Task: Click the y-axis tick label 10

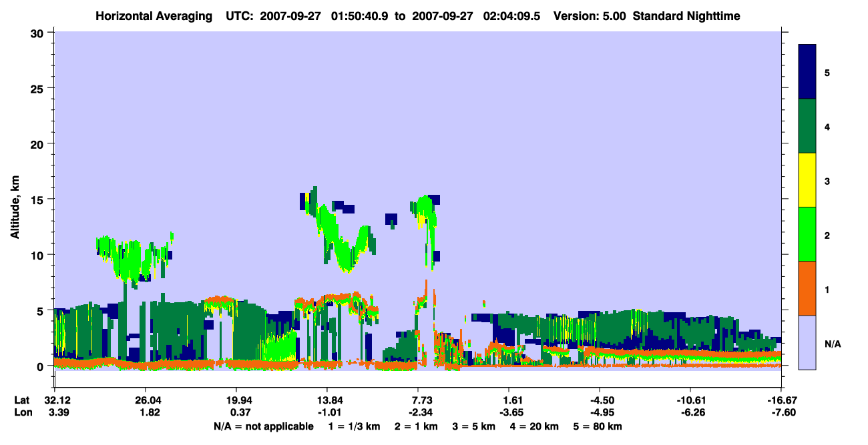Action: click(39, 256)
